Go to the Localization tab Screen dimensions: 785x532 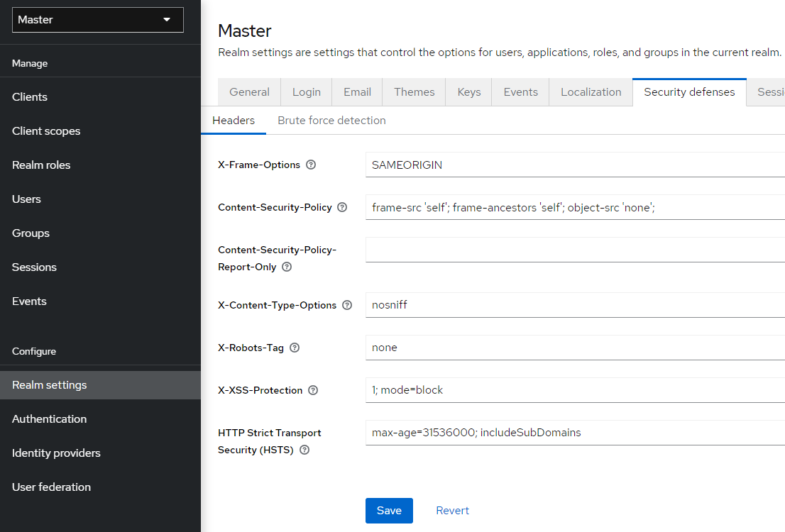tap(591, 92)
